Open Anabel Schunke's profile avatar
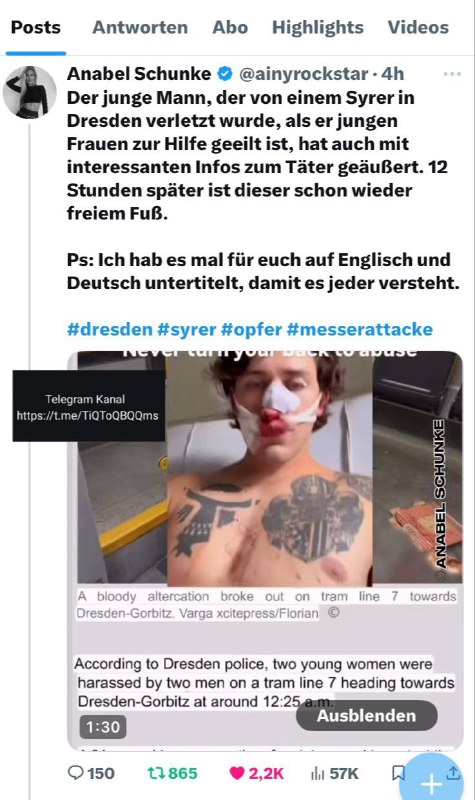 point(30,92)
